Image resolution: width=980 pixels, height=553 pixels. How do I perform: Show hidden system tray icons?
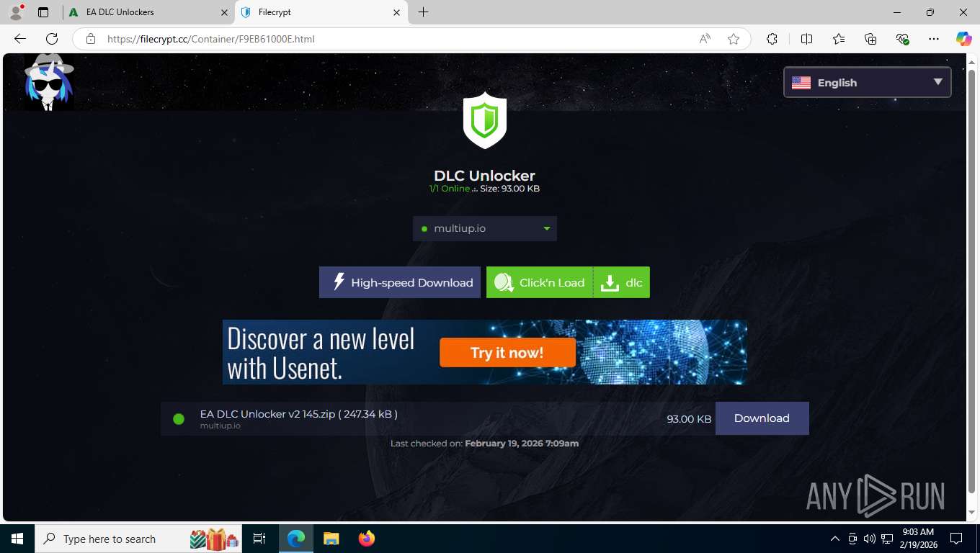click(x=835, y=539)
